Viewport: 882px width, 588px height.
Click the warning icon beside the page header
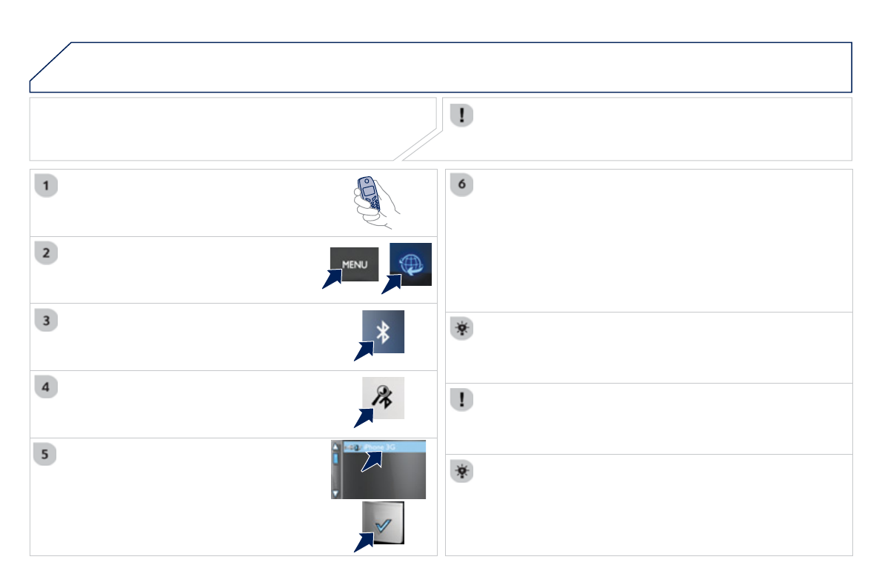(x=461, y=116)
